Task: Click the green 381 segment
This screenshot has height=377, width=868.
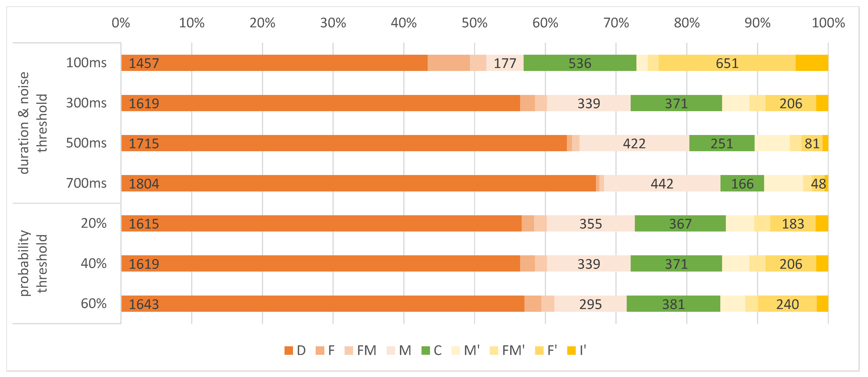Action: (x=673, y=304)
